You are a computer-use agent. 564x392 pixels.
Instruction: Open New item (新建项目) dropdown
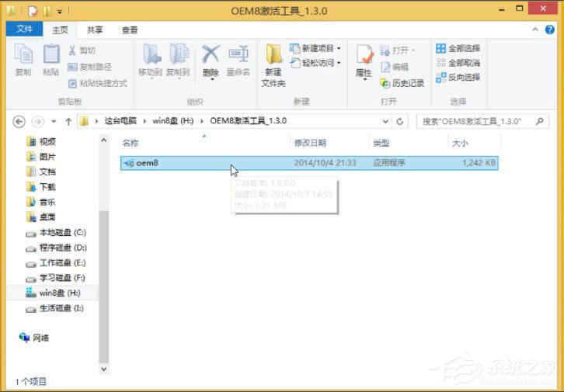tap(315, 48)
